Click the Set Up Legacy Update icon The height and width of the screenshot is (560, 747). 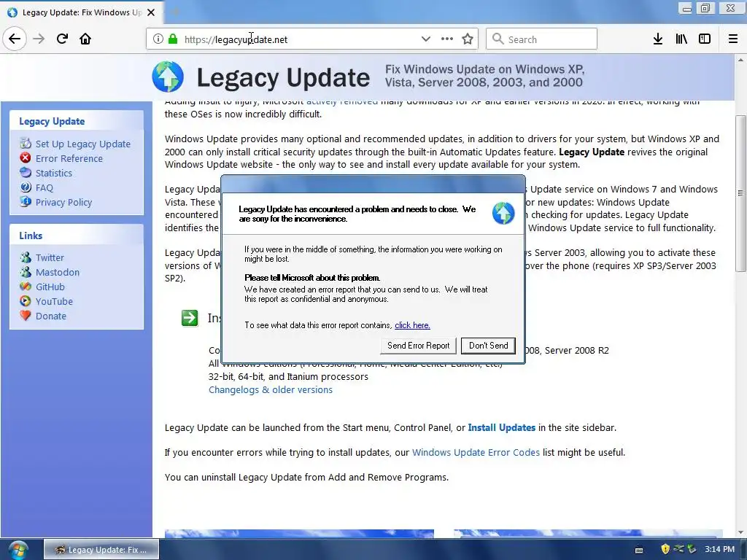tap(26, 144)
